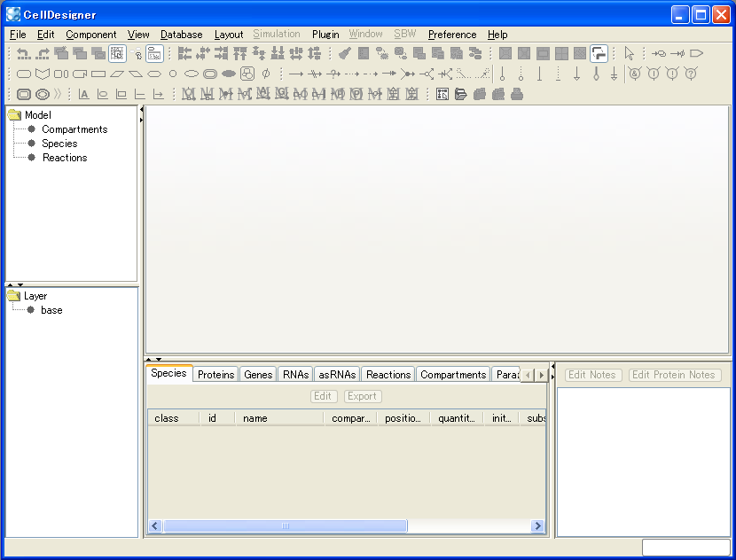
Task: Select Compartments in the Model tree
Action: [x=74, y=129]
